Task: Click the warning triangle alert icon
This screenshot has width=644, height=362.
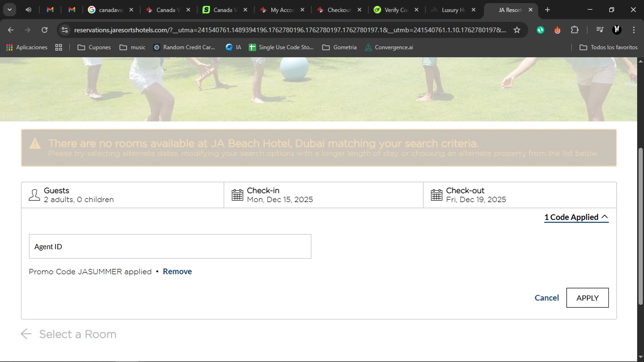Action: tap(35, 143)
